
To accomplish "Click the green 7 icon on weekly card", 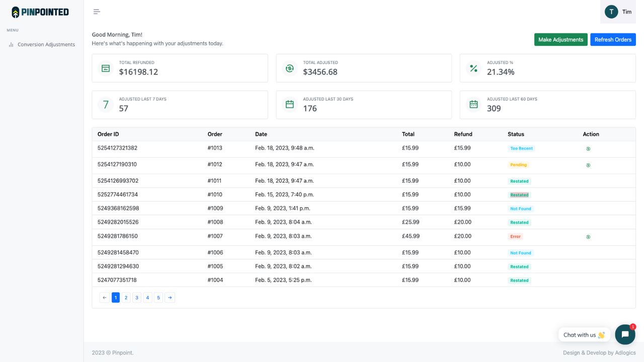I will click(x=105, y=105).
